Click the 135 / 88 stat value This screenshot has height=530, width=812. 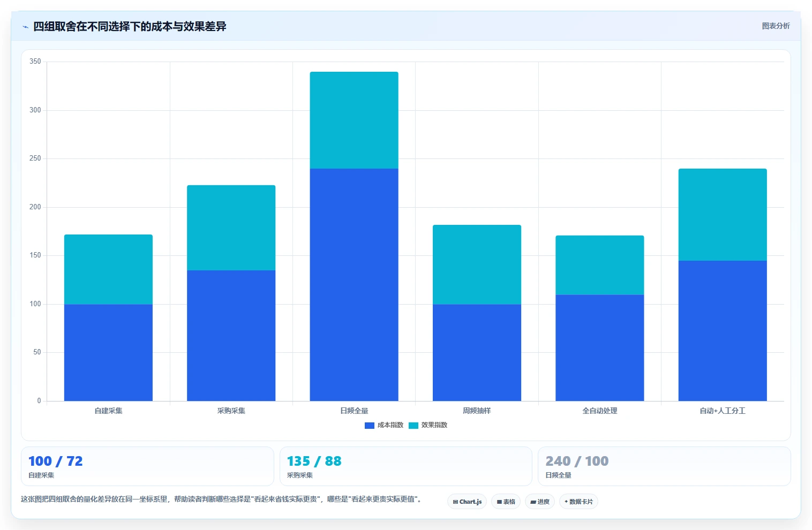pos(314,461)
